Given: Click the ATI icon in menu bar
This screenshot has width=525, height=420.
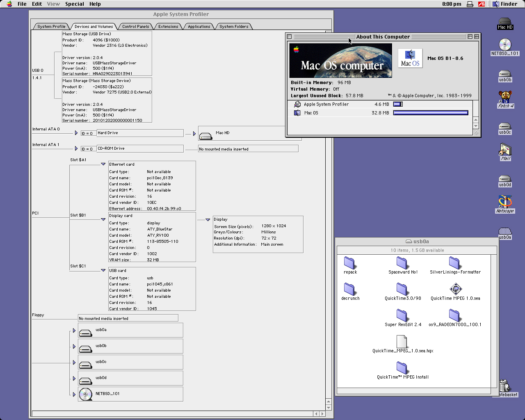Looking at the screenshot, I should click(x=482, y=4).
